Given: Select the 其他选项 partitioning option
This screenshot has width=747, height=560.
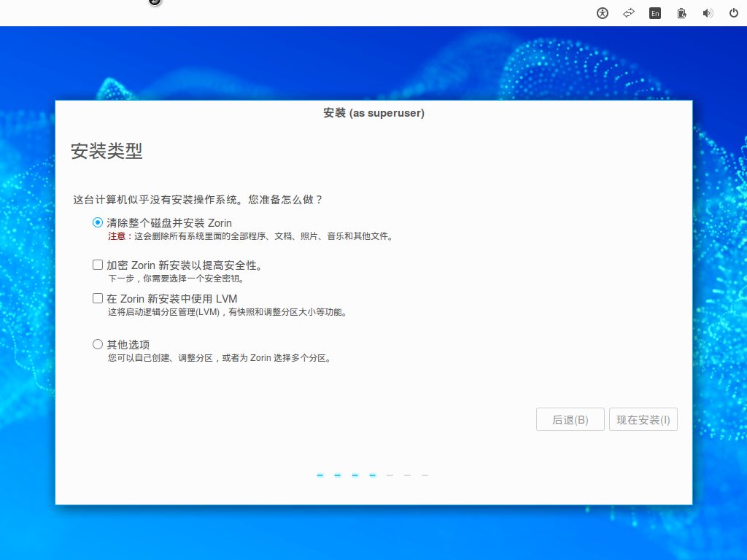Looking at the screenshot, I should click(x=128, y=343).
